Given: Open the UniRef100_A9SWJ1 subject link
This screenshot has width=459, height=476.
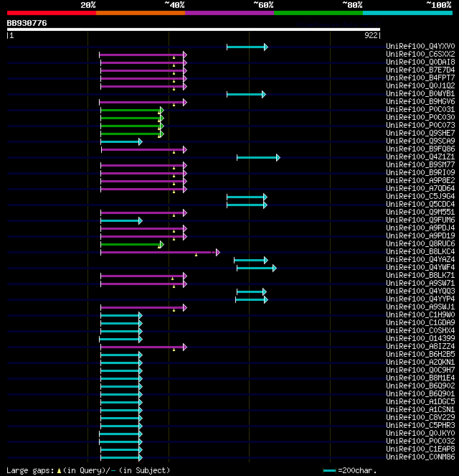Looking at the screenshot, I should (x=420, y=307).
